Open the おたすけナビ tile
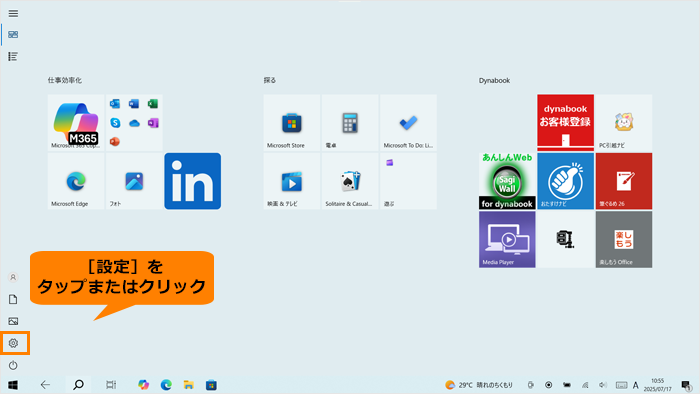The height and width of the screenshot is (394, 700). pos(566,181)
